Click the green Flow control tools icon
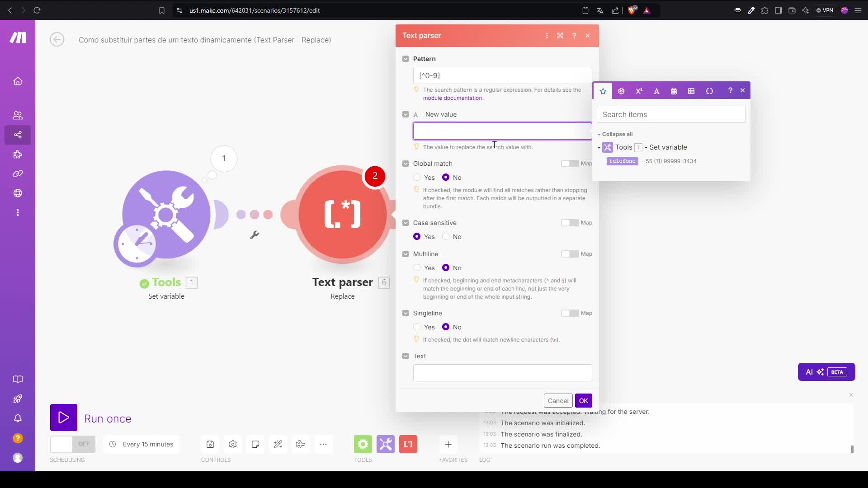This screenshot has height=488, width=868. (x=363, y=444)
